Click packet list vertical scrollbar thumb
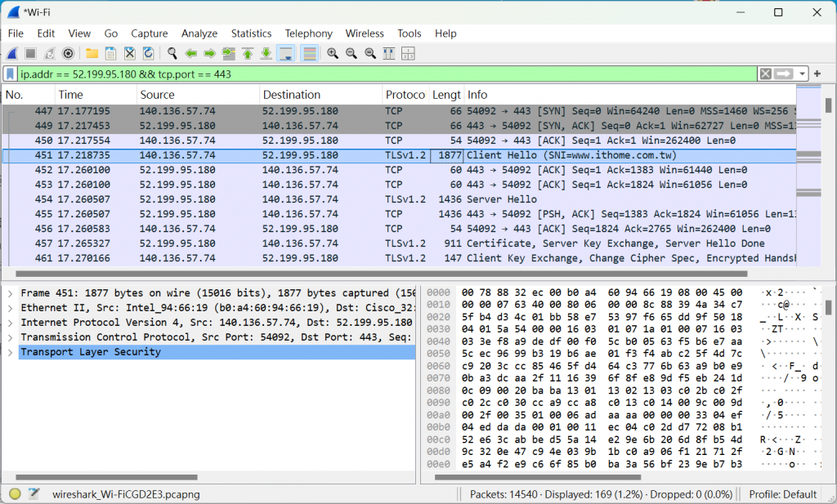The image size is (837, 504). tap(829, 105)
